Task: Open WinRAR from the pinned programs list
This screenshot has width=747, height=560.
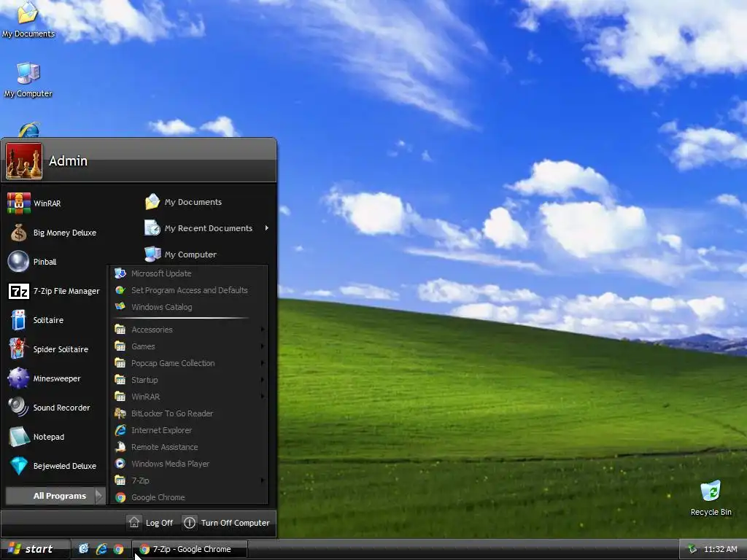Action: tap(55, 203)
